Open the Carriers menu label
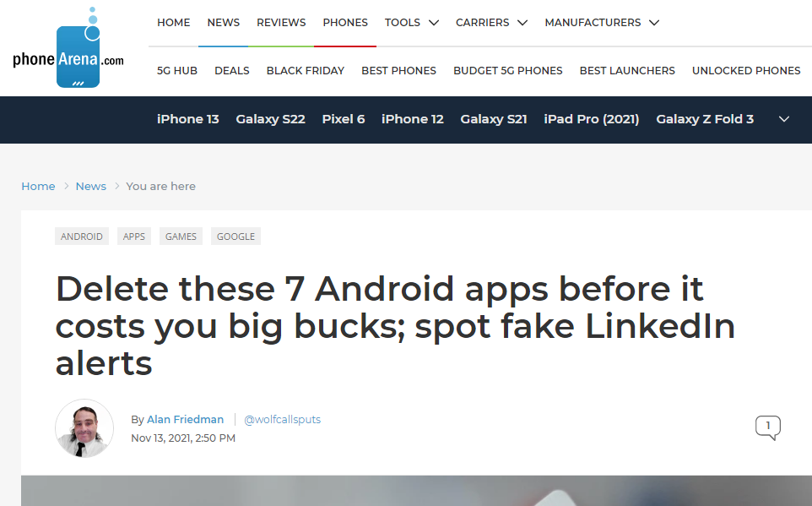The image size is (812, 506). (x=482, y=23)
